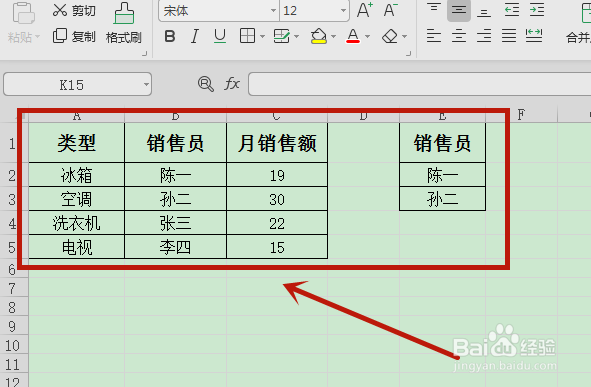Increase font size with the A+ icon
This screenshot has height=387, width=591.
point(364,10)
